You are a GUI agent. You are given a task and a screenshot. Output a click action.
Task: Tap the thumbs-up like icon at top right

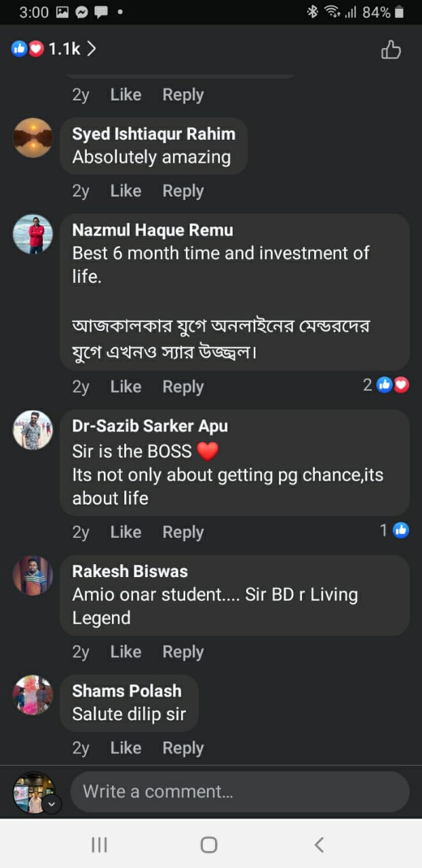pyautogui.click(x=391, y=50)
